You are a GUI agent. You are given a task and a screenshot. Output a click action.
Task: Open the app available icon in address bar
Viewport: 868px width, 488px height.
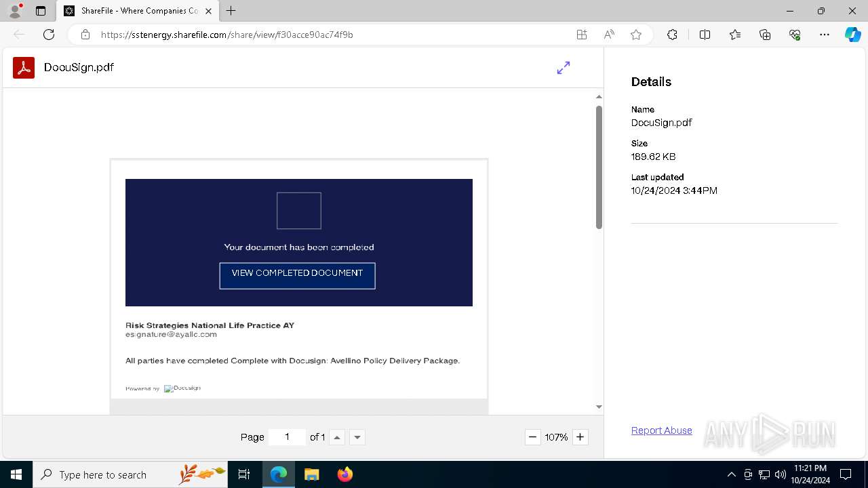pos(582,35)
